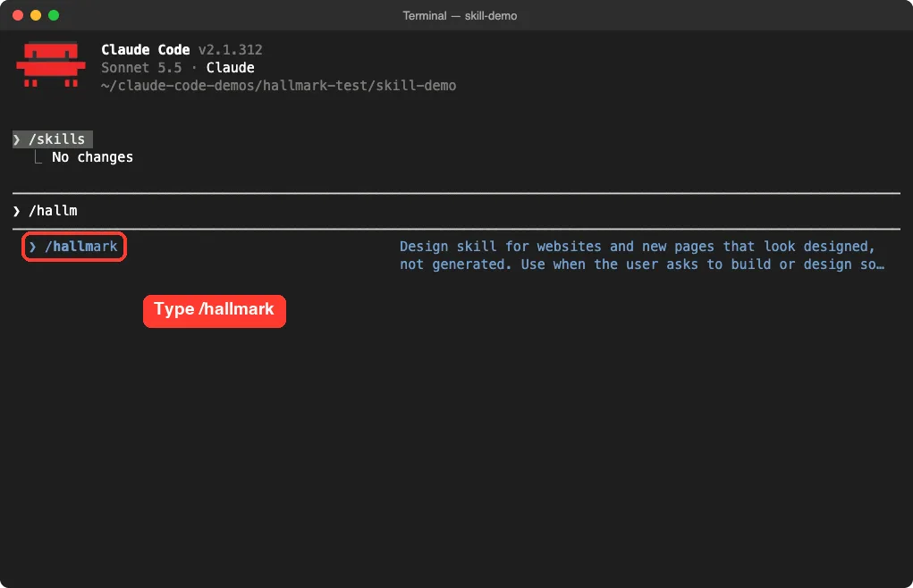Viewport: 913px width, 588px height.
Task: Click the working directory path skill-demo
Action: pyautogui.click(x=278, y=86)
